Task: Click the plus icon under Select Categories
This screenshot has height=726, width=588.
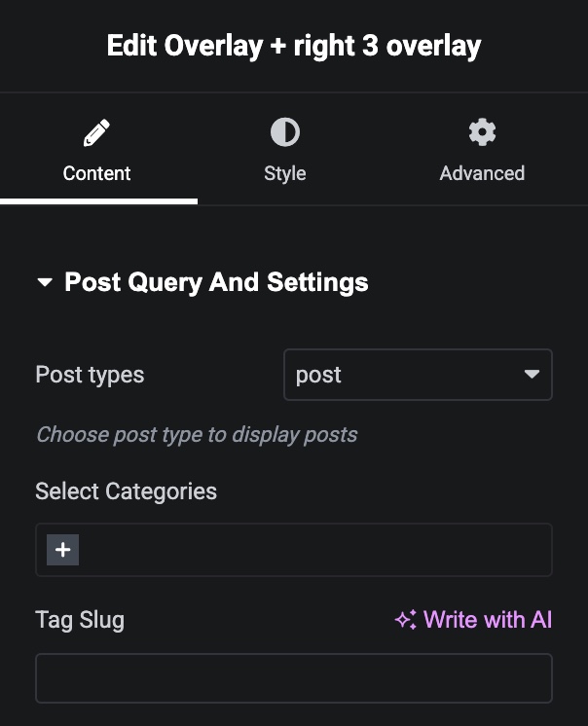Action: pyautogui.click(x=63, y=550)
